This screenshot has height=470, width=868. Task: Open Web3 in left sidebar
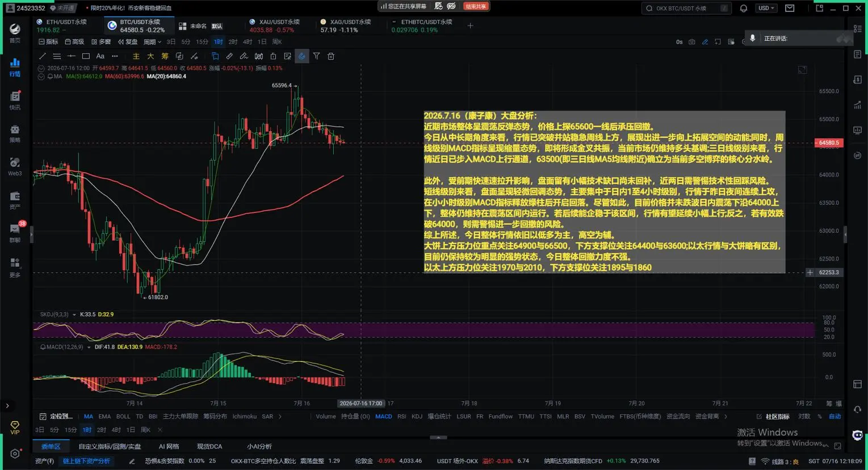[15, 166]
